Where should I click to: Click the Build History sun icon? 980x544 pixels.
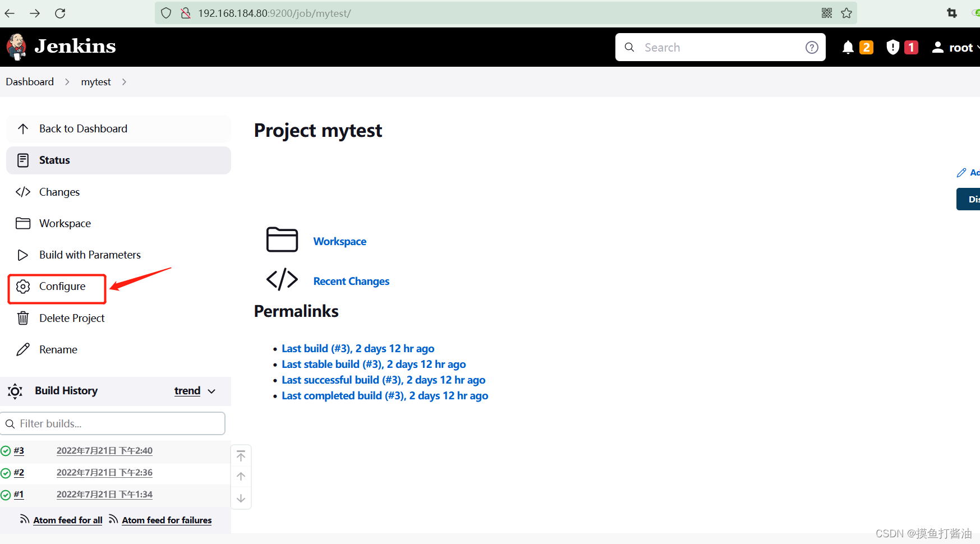click(15, 391)
